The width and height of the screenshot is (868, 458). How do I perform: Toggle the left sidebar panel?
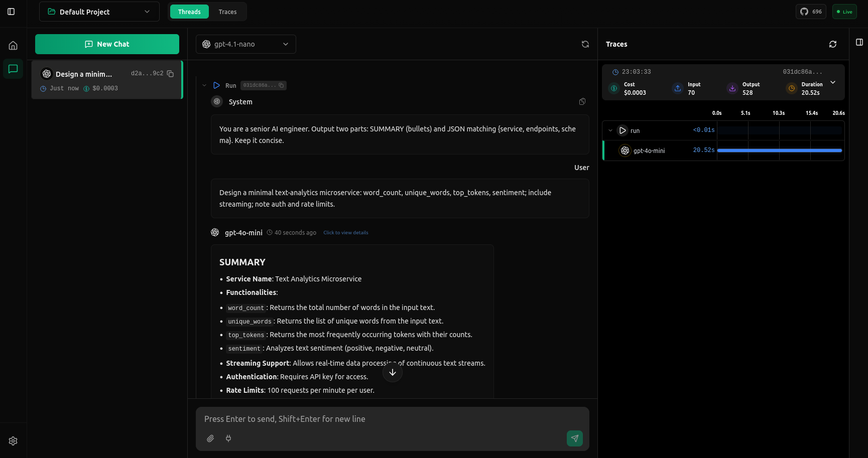point(11,12)
